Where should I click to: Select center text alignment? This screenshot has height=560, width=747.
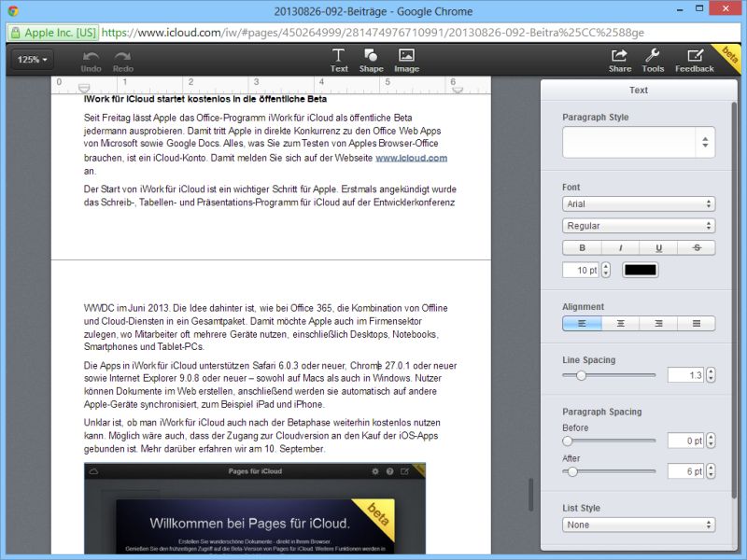pyautogui.click(x=620, y=324)
